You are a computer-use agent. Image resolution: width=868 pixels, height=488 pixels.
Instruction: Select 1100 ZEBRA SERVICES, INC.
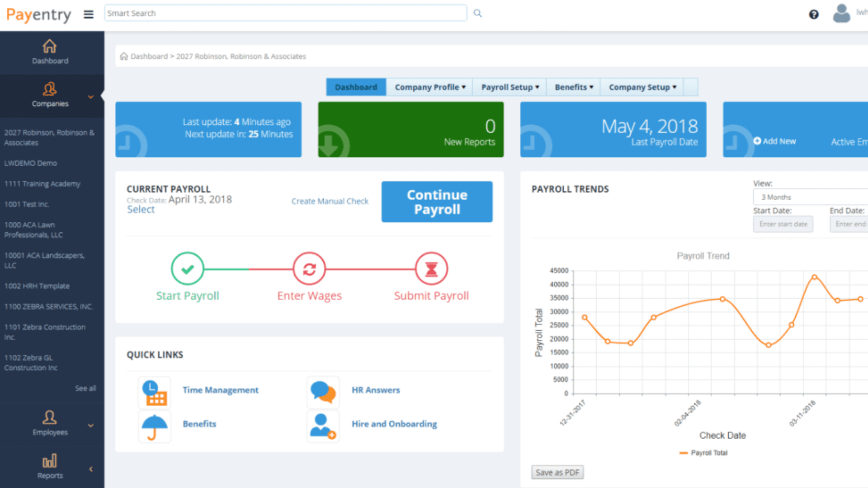(x=48, y=306)
